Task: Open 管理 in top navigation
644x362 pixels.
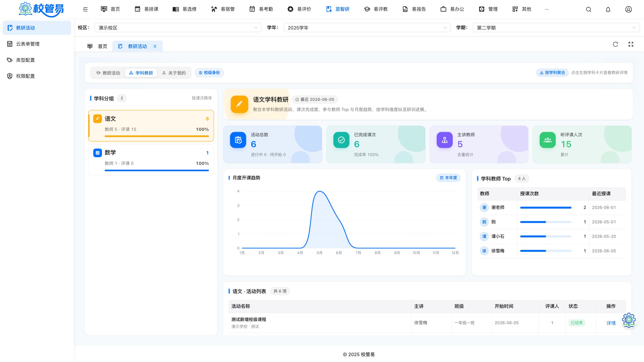Action: (488, 9)
